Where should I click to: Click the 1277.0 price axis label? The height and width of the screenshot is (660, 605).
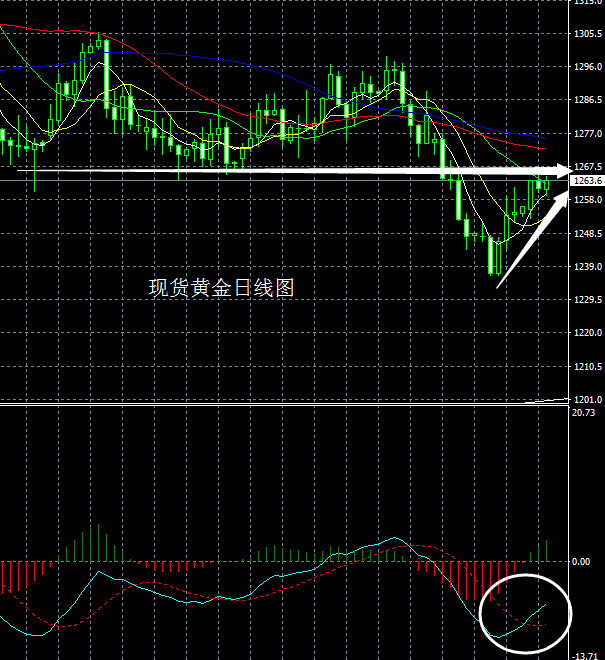click(588, 133)
